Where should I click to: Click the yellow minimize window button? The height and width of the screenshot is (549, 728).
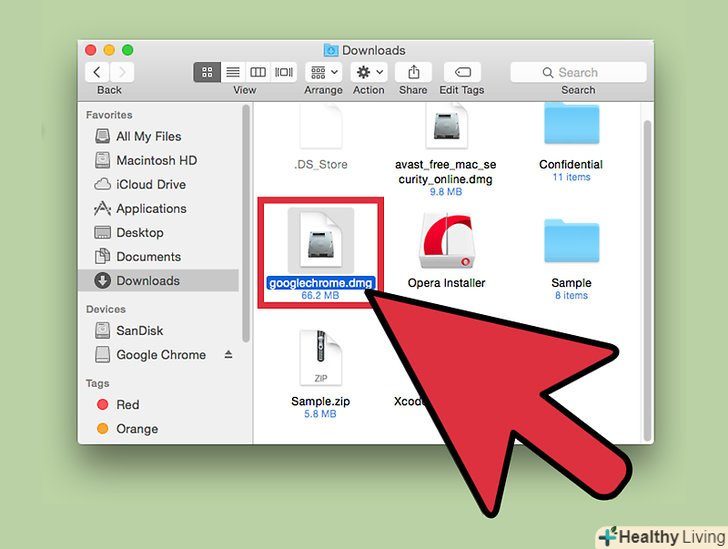(109, 50)
